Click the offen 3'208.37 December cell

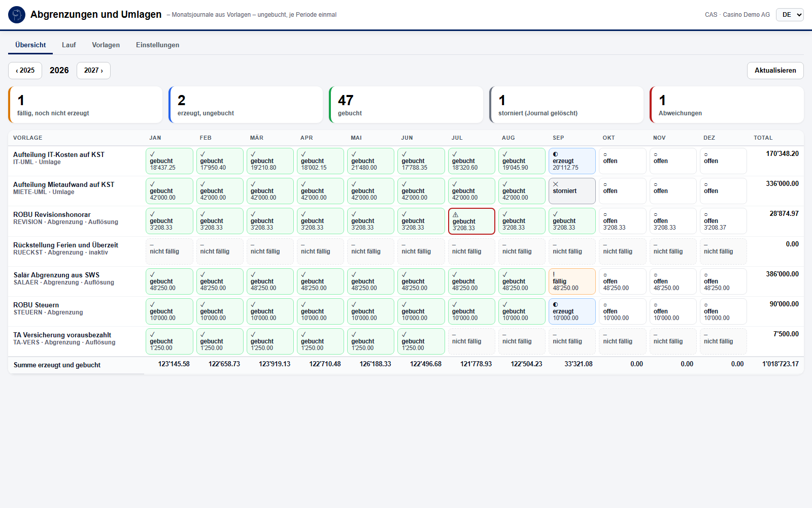tap(723, 221)
